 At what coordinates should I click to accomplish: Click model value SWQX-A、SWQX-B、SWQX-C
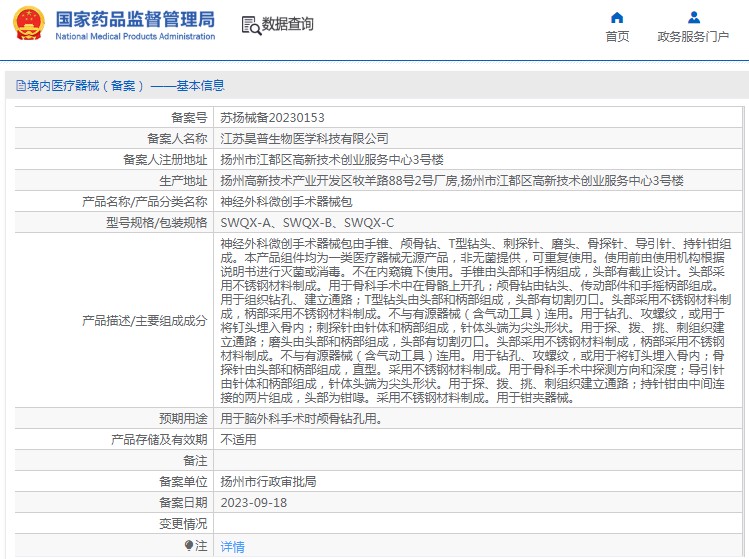pos(307,223)
